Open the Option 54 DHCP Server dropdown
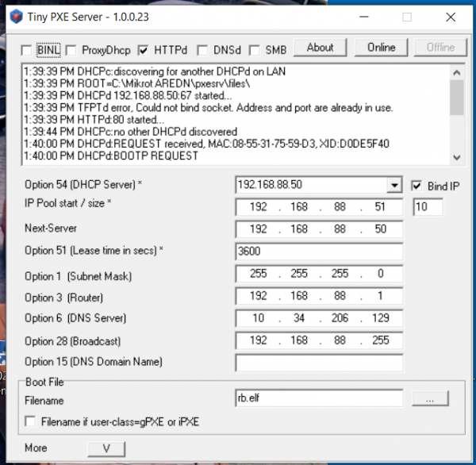The width and height of the screenshot is (476, 465). (394, 185)
